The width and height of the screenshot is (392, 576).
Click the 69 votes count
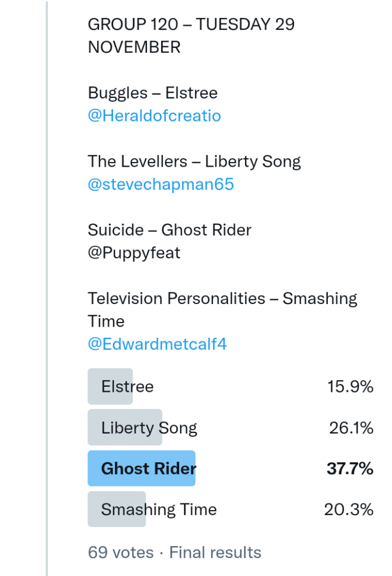point(121,552)
